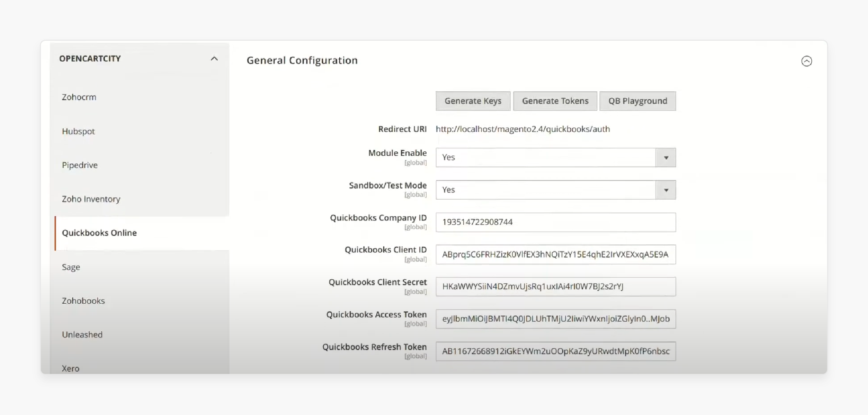This screenshot has width=868, height=415.
Task: Open the Hubspot settings page
Action: [78, 131]
